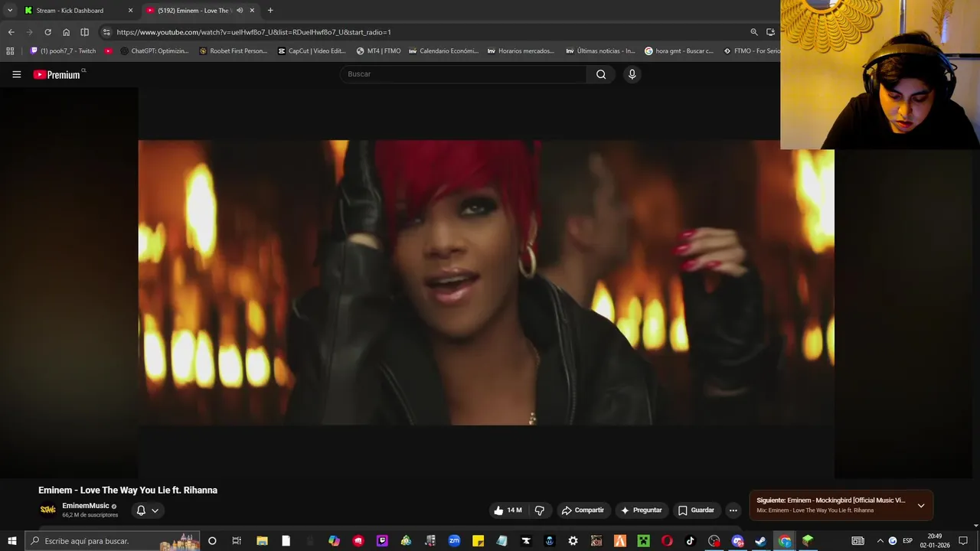
Task: Open the Windows notification center
Action: pos(963,541)
